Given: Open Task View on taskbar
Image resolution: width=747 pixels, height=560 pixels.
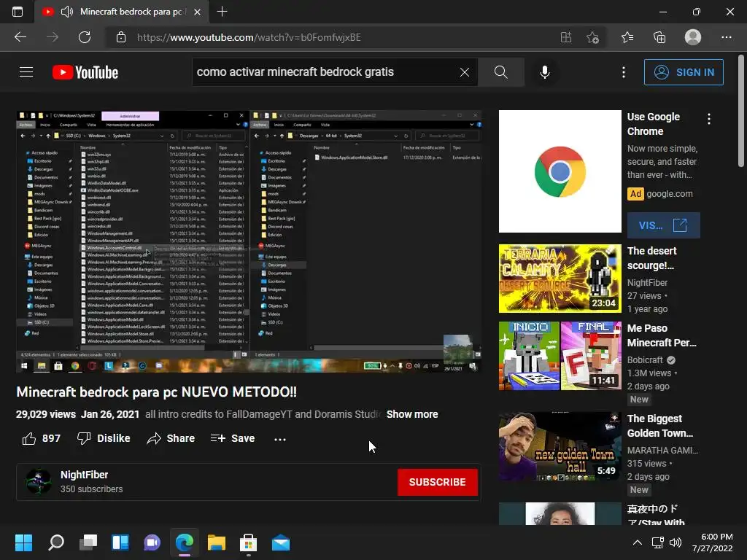Looking at the screenshot, I should pos(88,542).
